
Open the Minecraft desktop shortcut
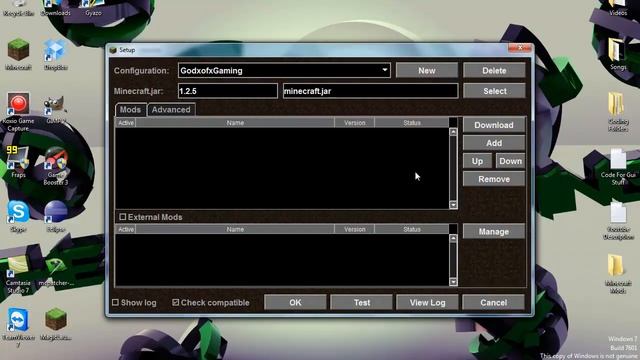18,53
